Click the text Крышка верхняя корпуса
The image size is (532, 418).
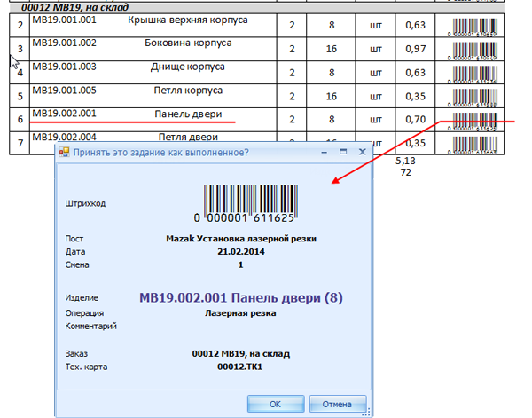[x=188, y=20]
